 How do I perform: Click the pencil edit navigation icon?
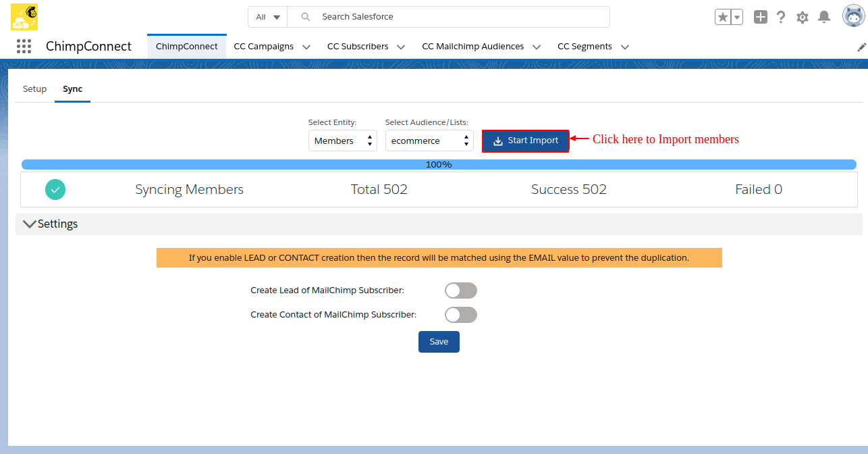[x=861, y=47]
